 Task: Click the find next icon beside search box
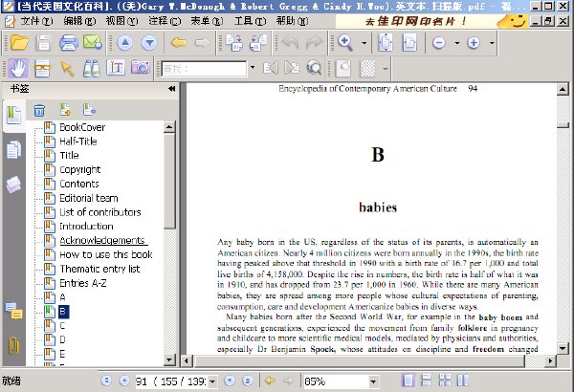pyautogui.click(x=292, y=68)
